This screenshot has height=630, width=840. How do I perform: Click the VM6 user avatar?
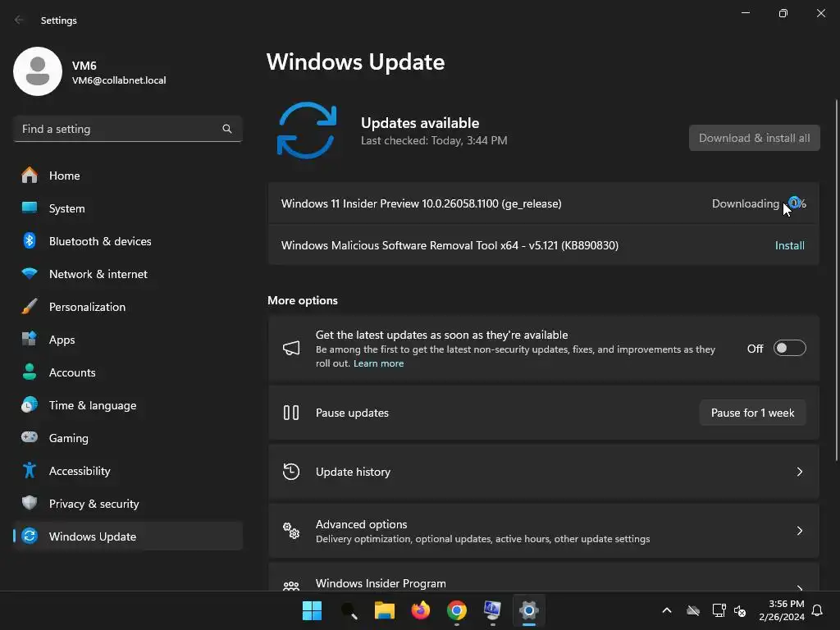click(x=38, y=71)
